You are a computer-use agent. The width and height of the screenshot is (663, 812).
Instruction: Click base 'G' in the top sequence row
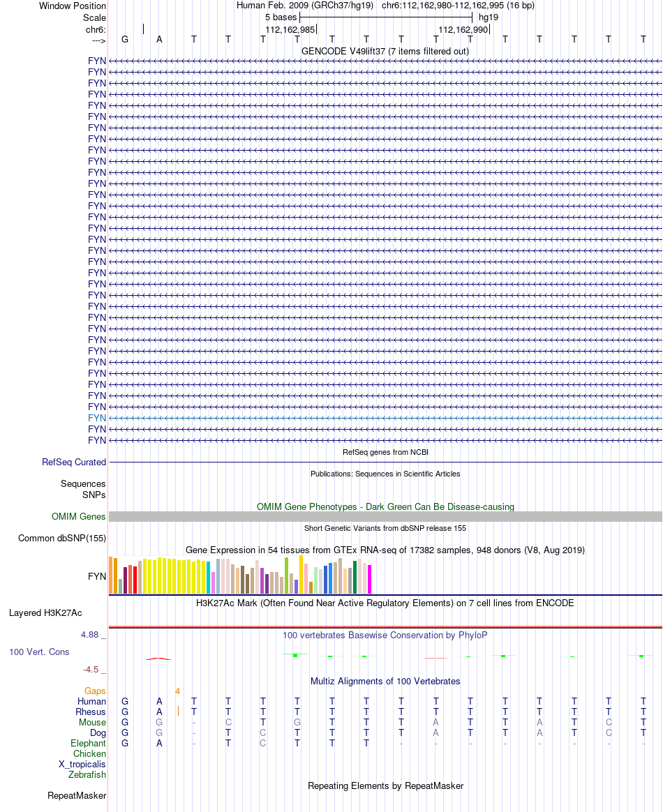click(x=125, y=39)
